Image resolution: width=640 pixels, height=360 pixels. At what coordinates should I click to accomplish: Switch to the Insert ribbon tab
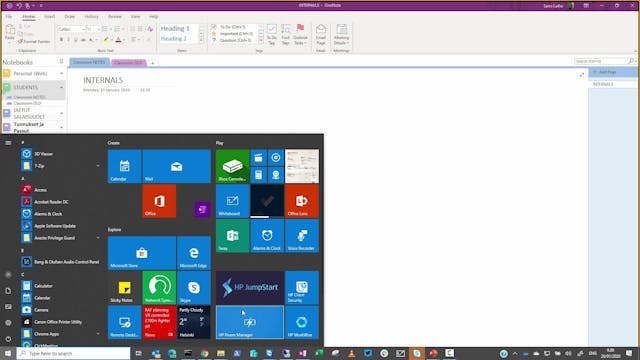tap(49, 17)
